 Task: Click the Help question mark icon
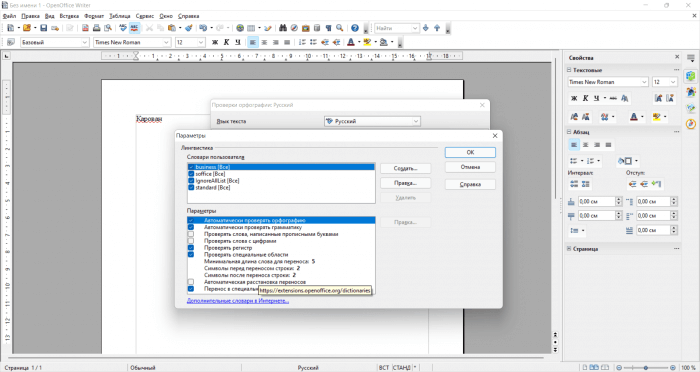354,28
